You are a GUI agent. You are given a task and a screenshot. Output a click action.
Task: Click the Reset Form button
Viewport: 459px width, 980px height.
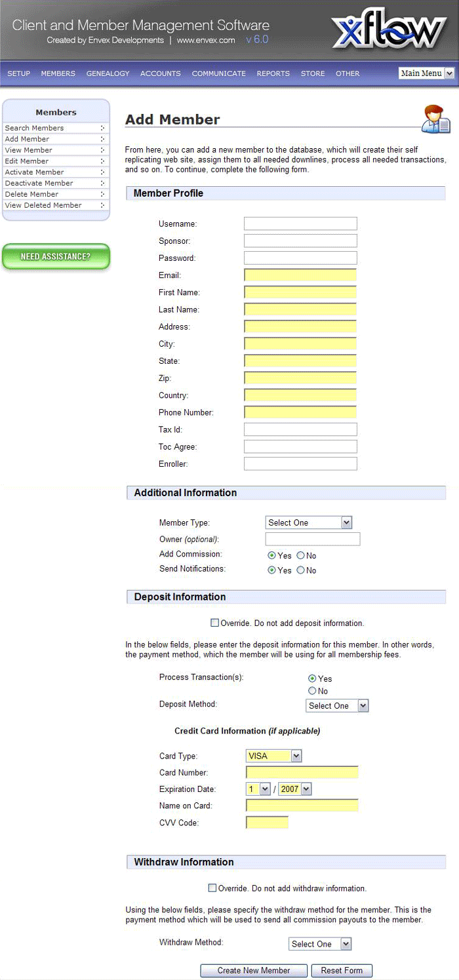coord(342,970)
